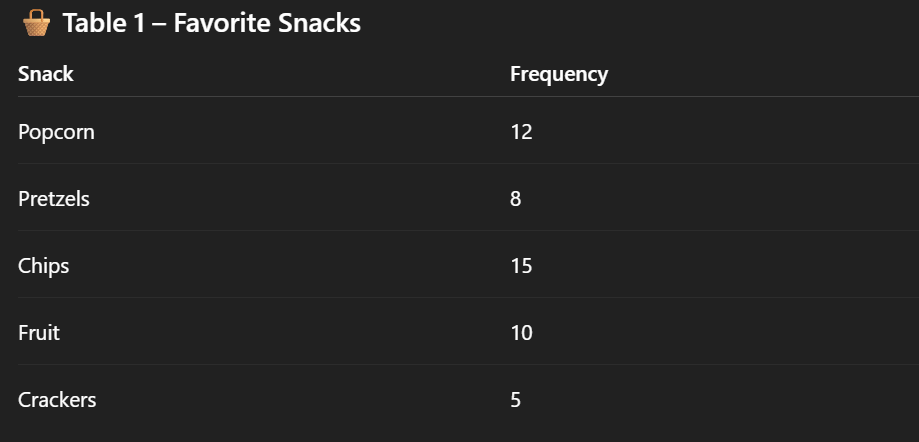Select the frequency value 8 for Pretzels
This screenshot has width=919, height=442.
click(x=515, y=198)
